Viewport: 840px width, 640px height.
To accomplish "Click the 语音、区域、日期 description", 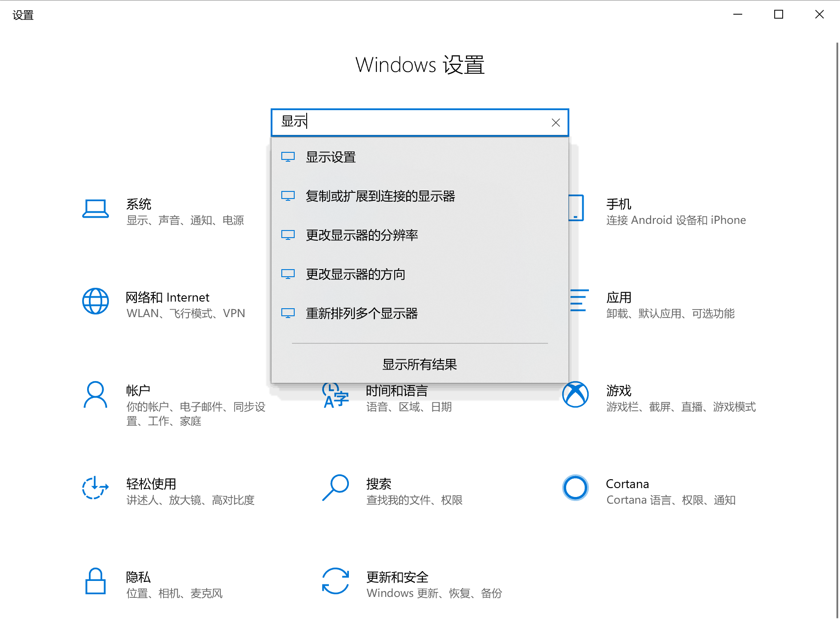I will (x=409, y=407).
